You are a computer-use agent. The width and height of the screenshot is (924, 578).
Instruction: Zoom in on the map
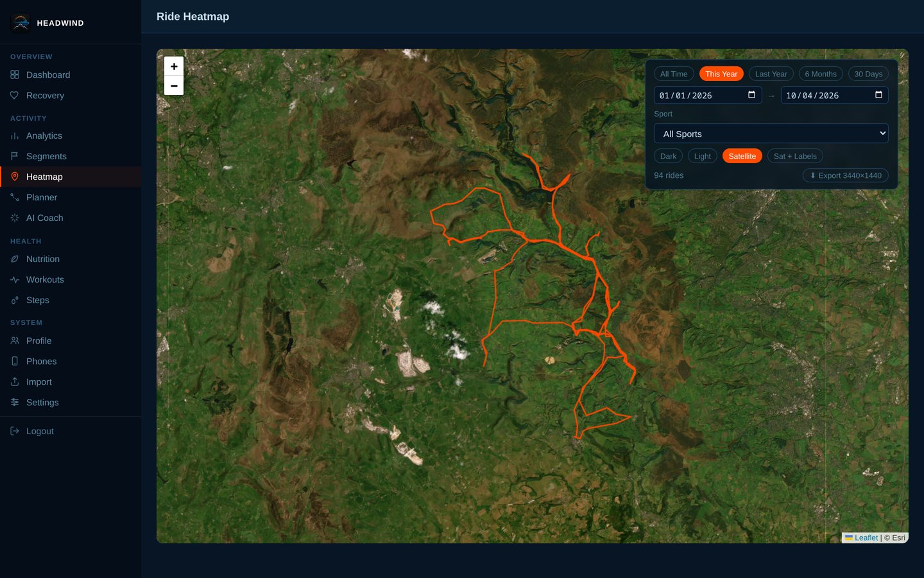click(174, 66)
